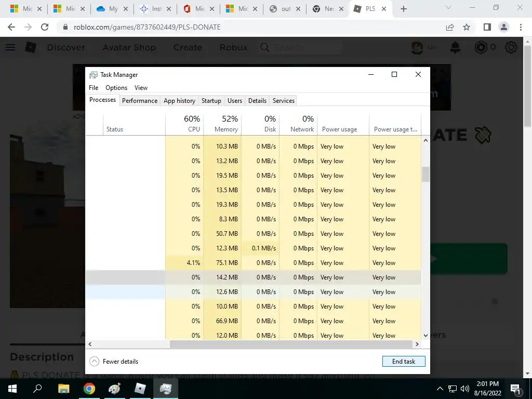Toggle Chrome side panel icon
This screenshot has width=532, height=399.
[487, 27]
